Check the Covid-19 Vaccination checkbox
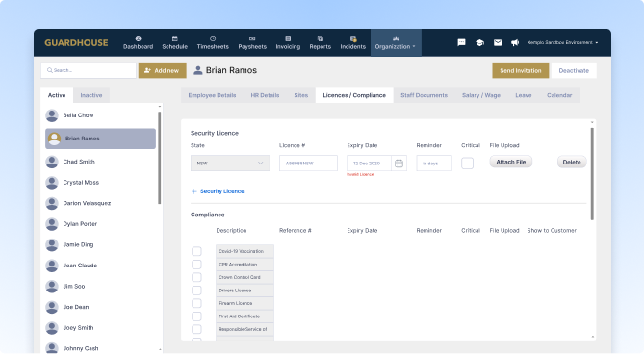 coord(196,251)
